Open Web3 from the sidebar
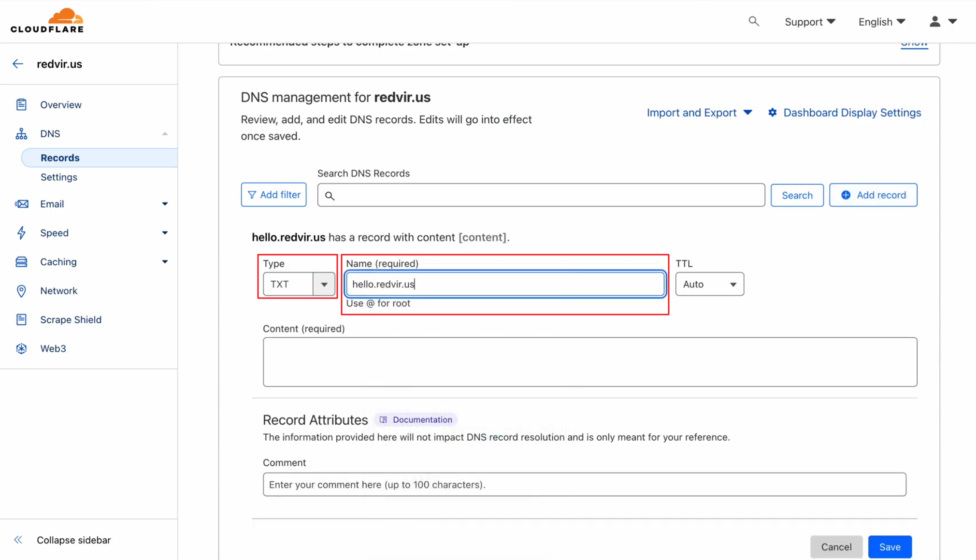The image size is (976, 560). pos(53,349)
